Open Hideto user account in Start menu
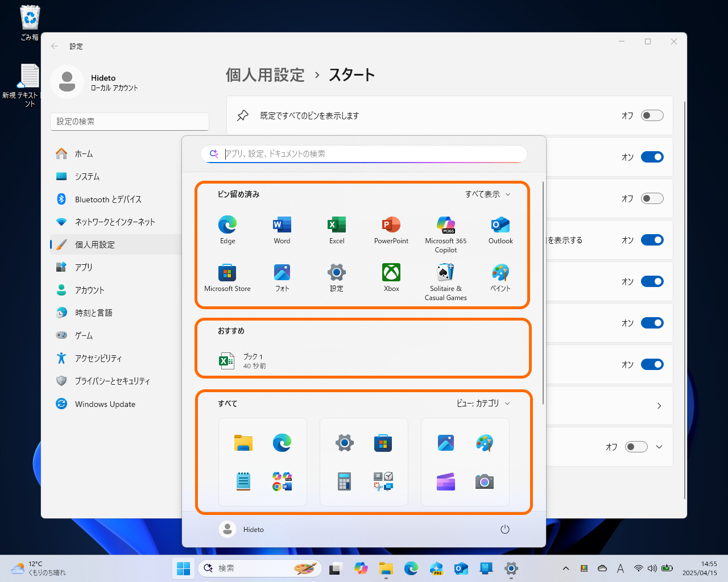Image resolution: width=728 pixels, height=582 pixels. [242, 529]
